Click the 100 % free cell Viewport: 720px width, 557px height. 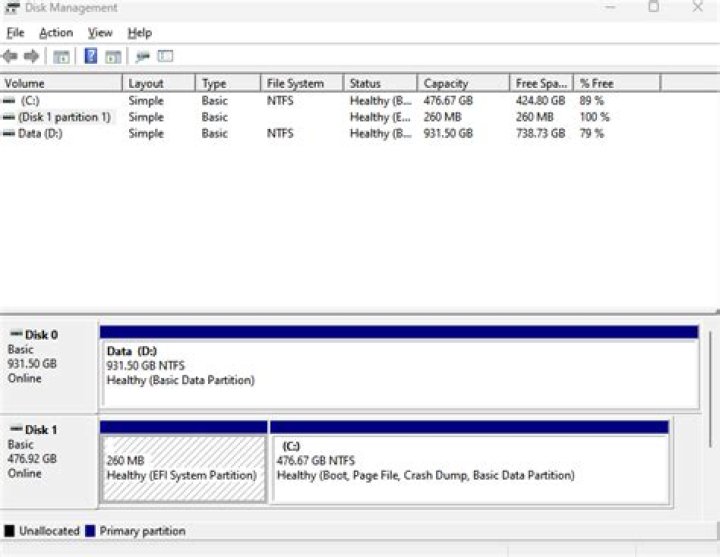(x=594, y=117)
